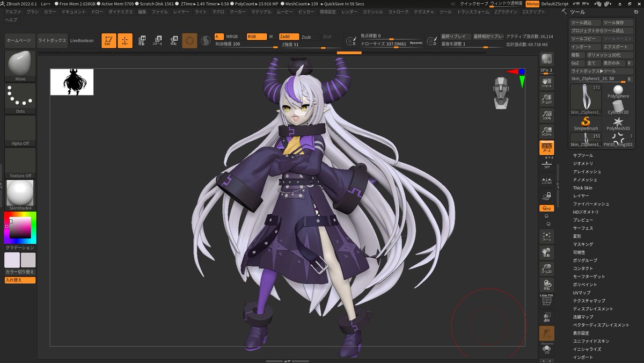Adjust the ドローサイズ (Draw Size) slider
The width and height of the screenshot is (644, 363).
392,44
